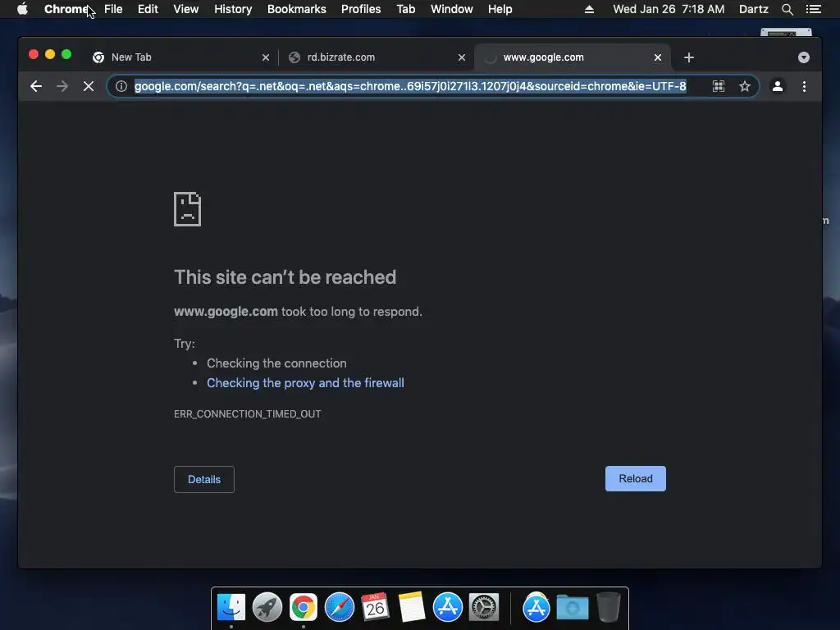Open the Tab menu
The image size is (840, 630).
(406, 9)
